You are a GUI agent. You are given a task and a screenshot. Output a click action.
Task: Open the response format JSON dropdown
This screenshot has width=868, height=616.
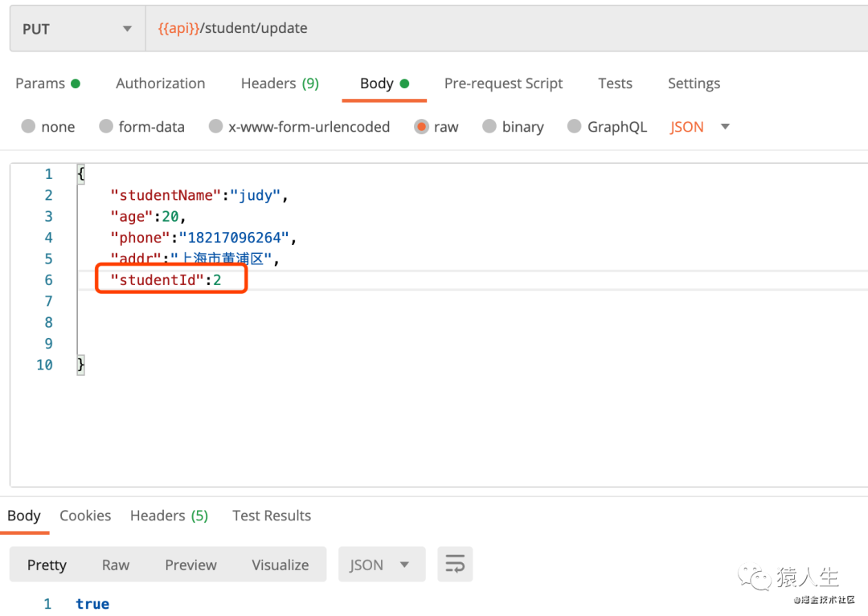[380, 565]
